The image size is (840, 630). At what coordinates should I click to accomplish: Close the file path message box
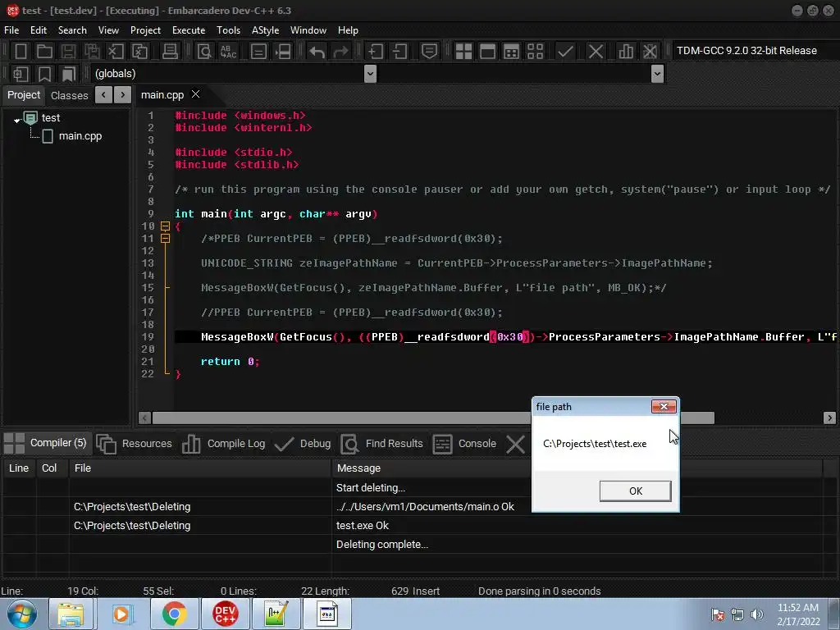click(664, 407)
